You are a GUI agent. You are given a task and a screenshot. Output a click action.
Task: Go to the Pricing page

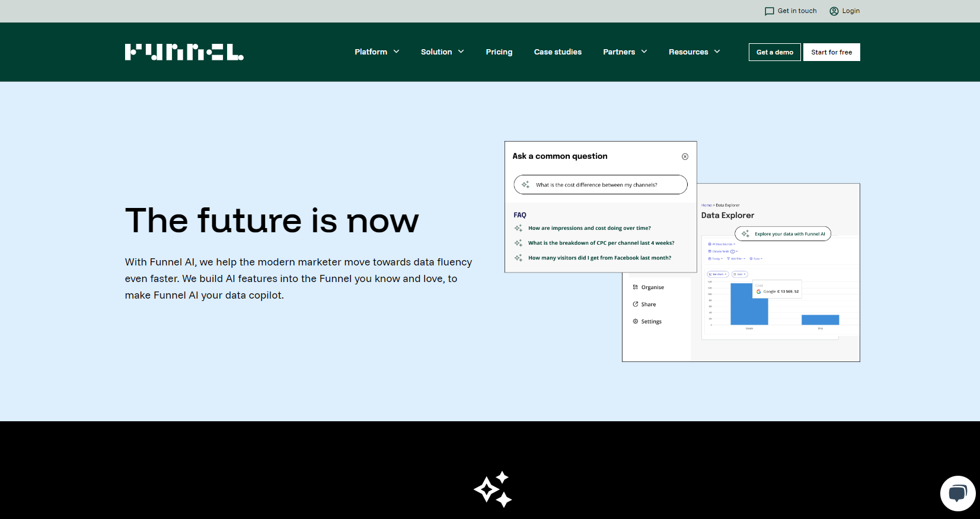pyautogui.click(x=499, y=52)
